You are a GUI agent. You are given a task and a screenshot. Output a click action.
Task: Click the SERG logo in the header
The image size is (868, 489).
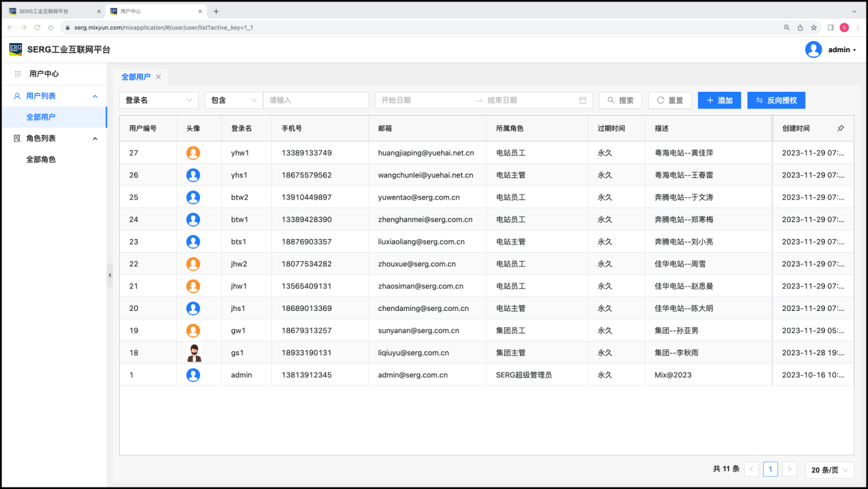pos(16,49)
